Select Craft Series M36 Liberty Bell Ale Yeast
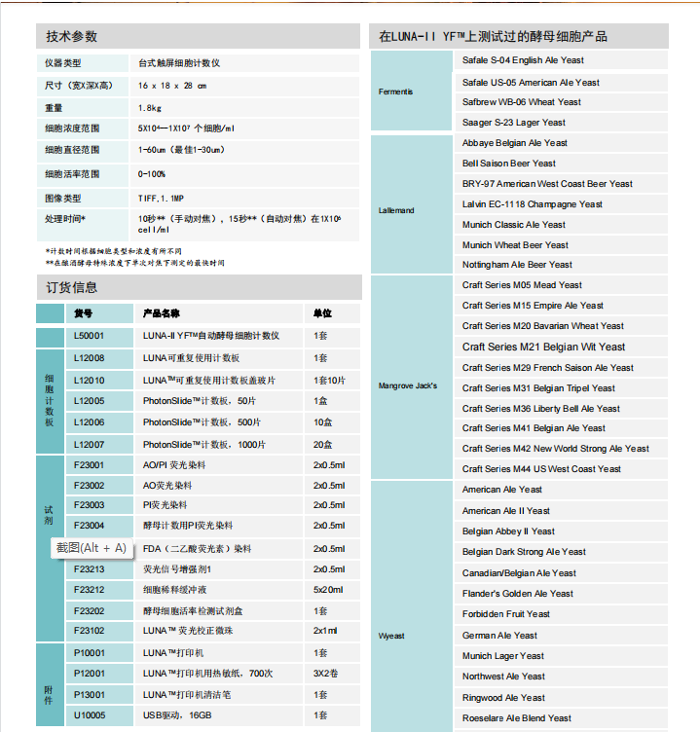Viewport: 700px width, 732px height. click(x=541, y=409)
